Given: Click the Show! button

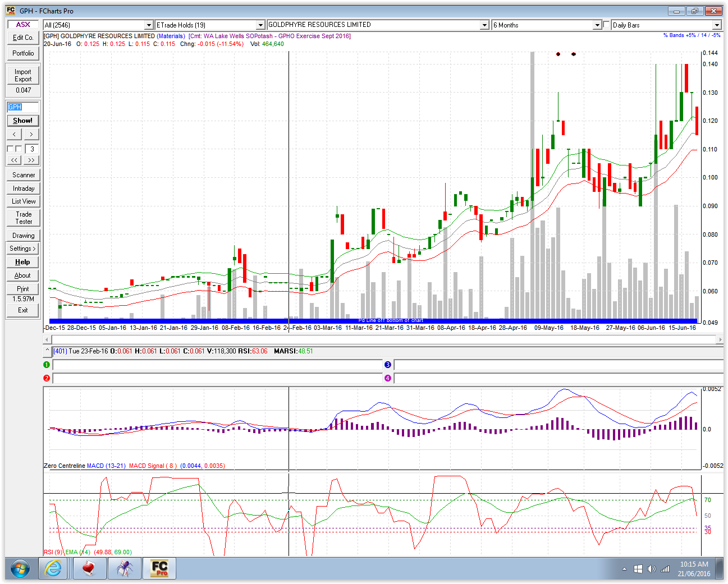Looking at the screenshot, I should [x=23, y=121].
